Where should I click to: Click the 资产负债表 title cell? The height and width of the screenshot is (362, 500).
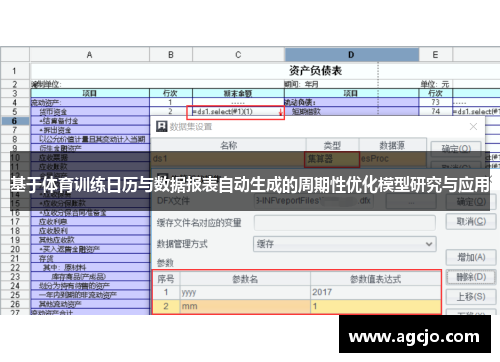(315, 71)
